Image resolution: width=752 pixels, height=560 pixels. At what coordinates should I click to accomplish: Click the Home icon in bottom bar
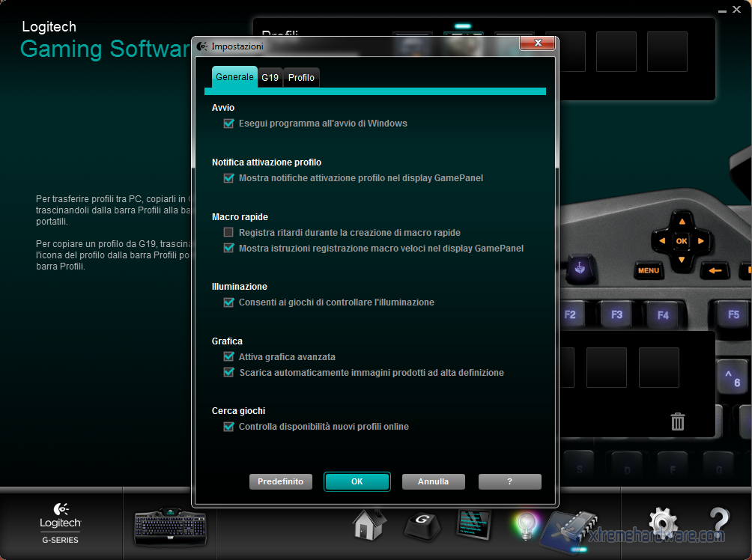(369, 525)
